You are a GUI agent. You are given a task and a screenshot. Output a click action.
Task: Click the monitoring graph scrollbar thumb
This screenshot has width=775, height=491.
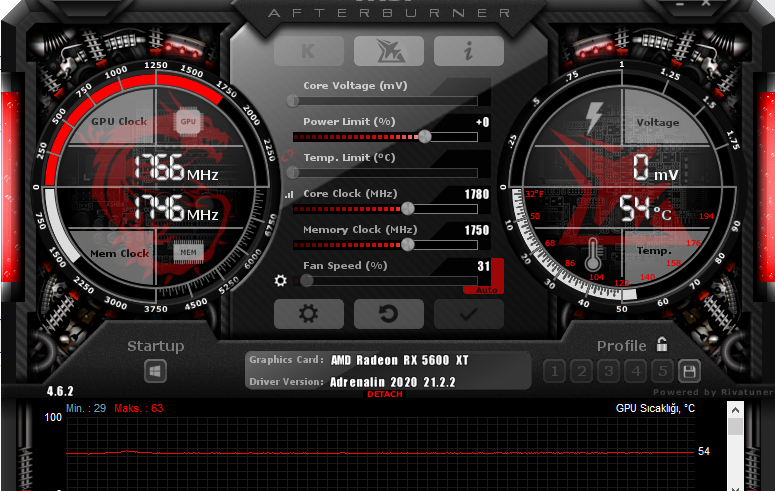pyautogui.click(x=735, y=427)
